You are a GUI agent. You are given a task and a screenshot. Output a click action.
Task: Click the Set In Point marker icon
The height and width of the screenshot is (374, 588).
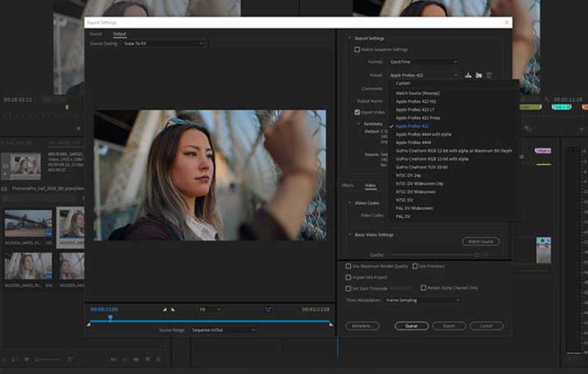[x=164, y=310]
